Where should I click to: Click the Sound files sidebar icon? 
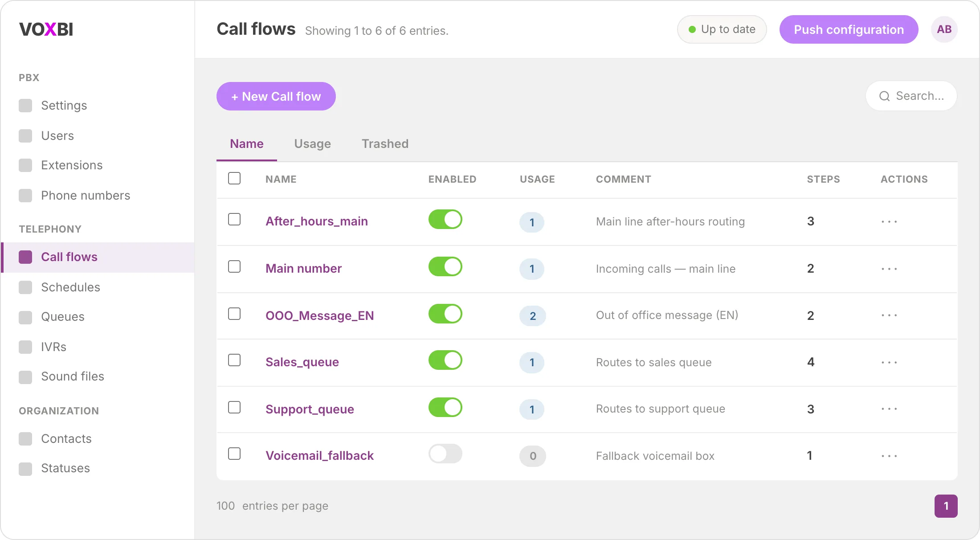pyautogui.click(x=25, y=376)
